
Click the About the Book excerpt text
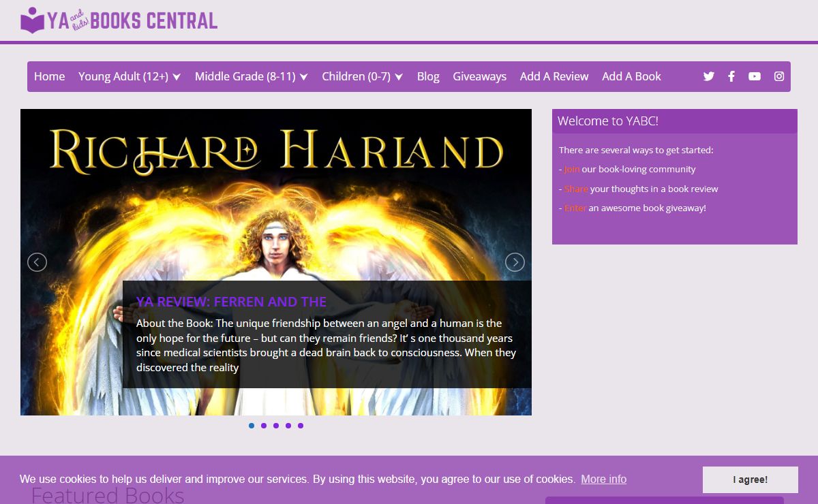327,345
